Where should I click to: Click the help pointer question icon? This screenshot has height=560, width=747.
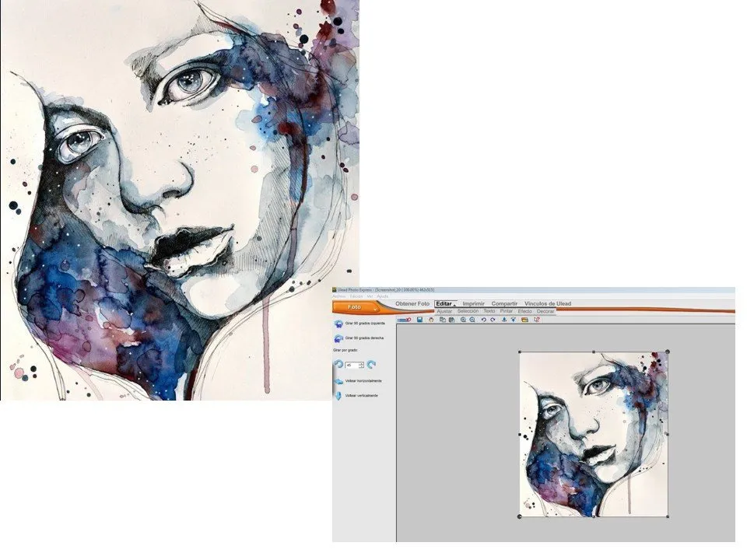click(537, 320)
